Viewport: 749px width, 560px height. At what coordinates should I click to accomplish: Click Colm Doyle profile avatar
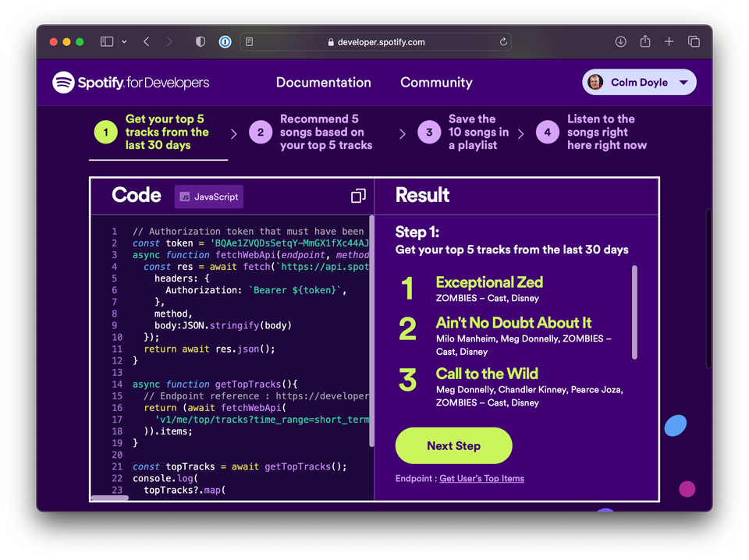tap(595, 82)
